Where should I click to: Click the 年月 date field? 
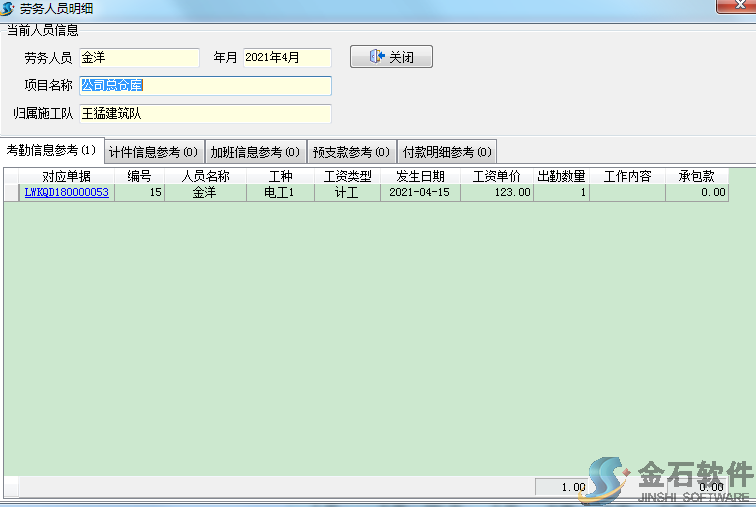point(287,58)
